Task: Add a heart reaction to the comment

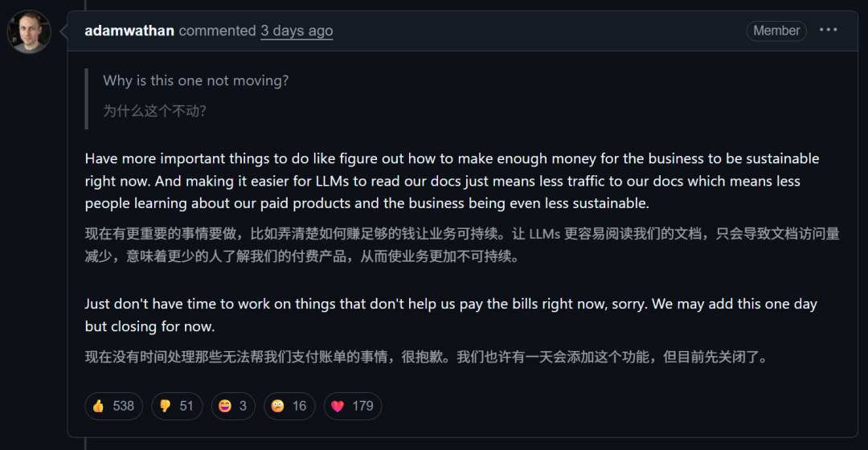Action: pos(338,406)
